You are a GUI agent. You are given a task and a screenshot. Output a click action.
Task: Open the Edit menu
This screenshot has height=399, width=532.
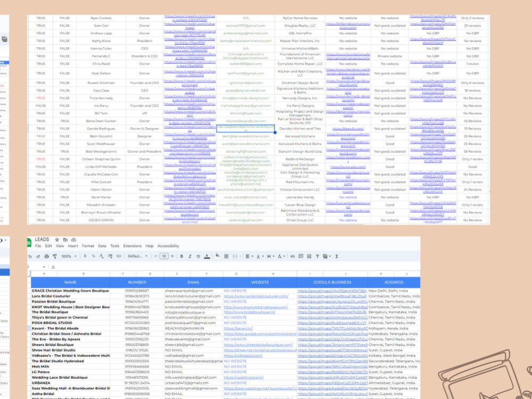point(48,246)
